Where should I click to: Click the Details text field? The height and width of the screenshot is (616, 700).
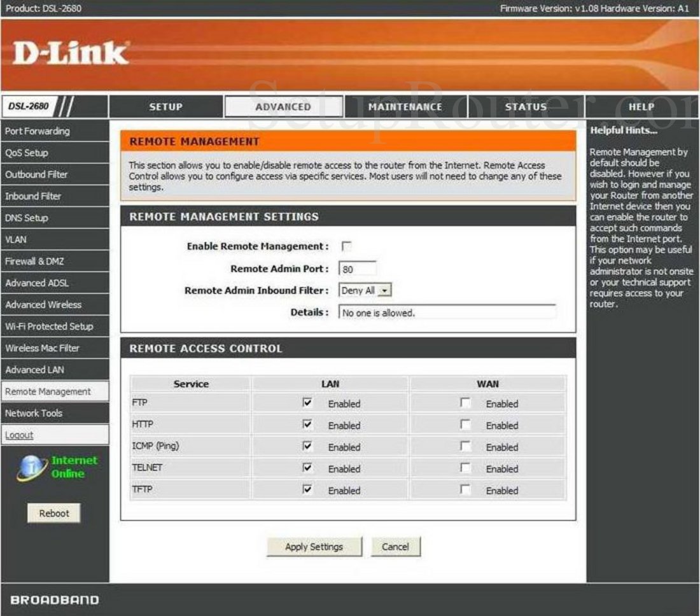447,312
